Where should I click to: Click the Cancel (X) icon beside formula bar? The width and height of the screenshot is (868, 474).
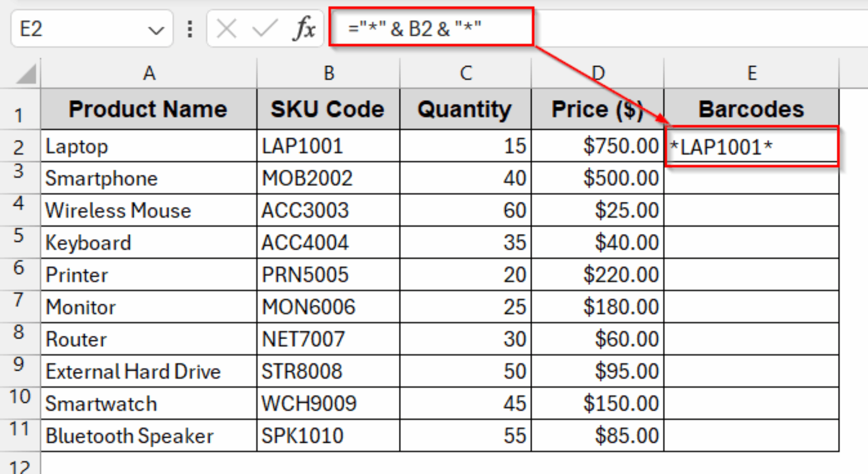[x=227, y=28]
